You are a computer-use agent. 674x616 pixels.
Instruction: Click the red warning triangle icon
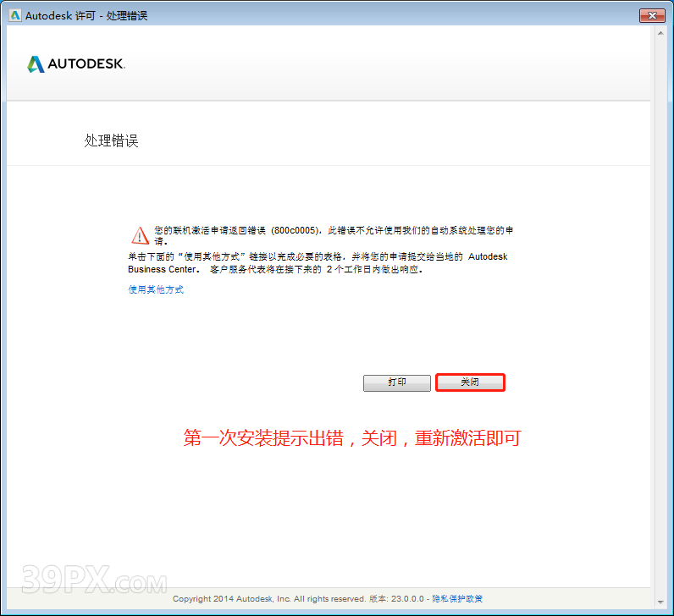pyautogui.click(x=139, y=235)
